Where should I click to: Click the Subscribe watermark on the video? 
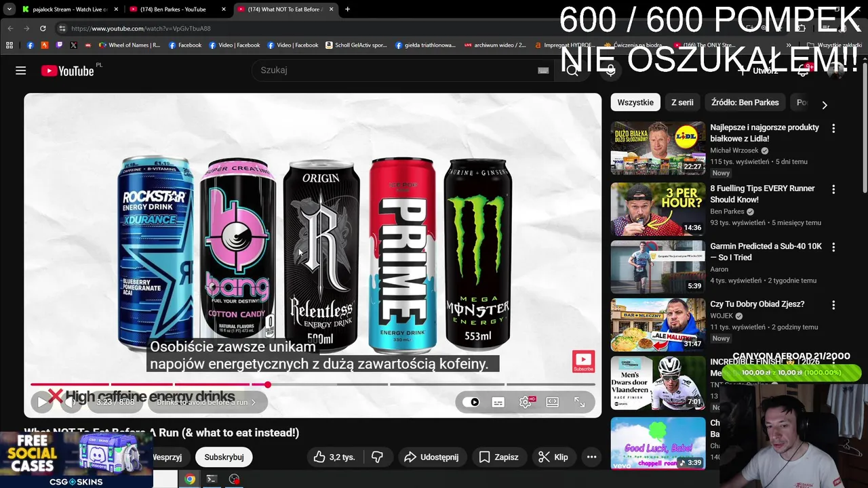coord(583,361)
